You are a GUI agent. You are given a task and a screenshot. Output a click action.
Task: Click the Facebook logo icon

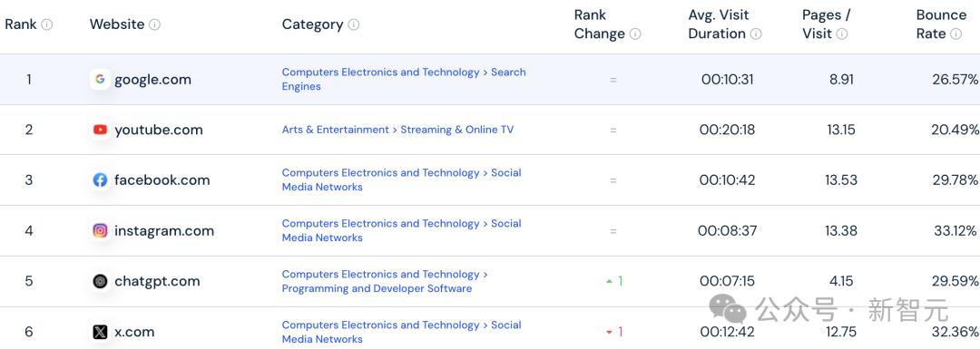(100, 180)
